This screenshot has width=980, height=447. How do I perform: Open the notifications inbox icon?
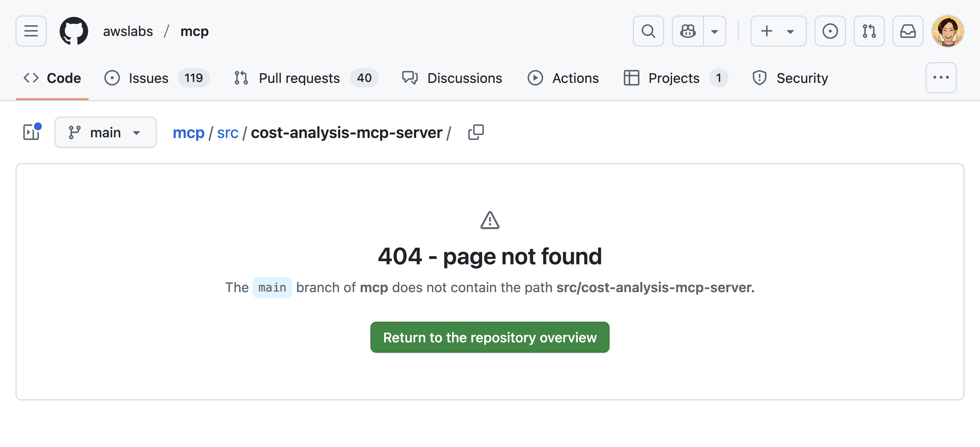pyautogui.click(x=908, y=31)
